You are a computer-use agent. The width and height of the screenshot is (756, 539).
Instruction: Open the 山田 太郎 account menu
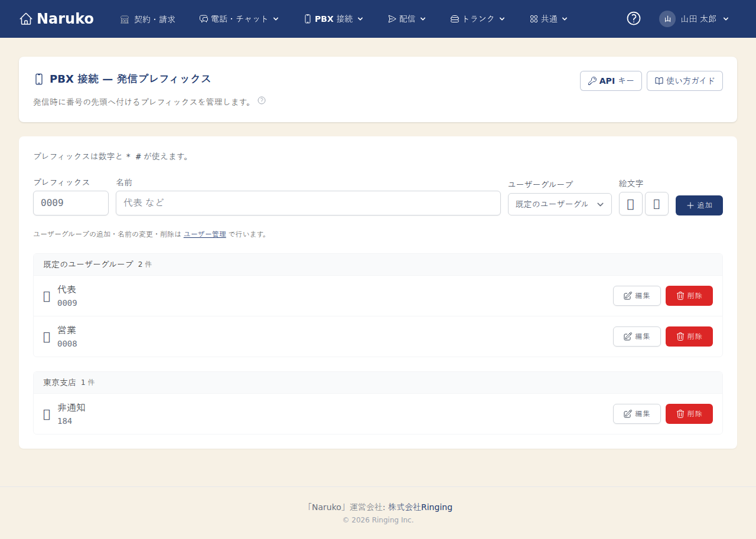pyautogui.click(x=695, y=19)
